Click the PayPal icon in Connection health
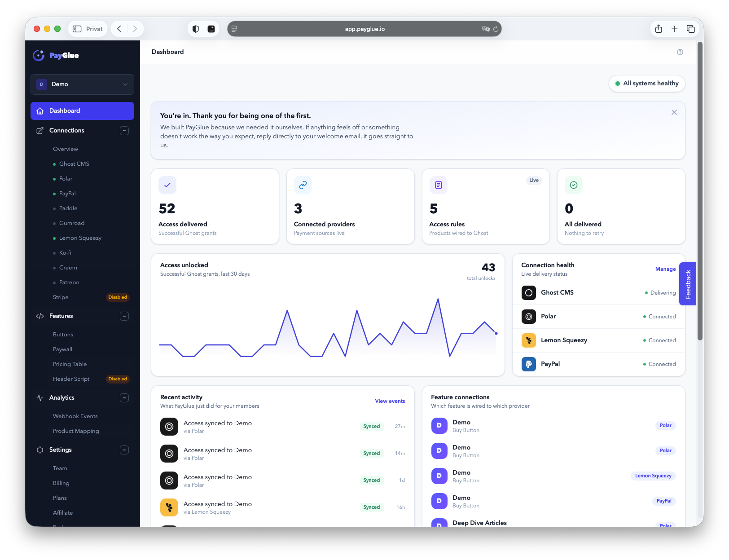729x560 pixels. tap(529, 364)
